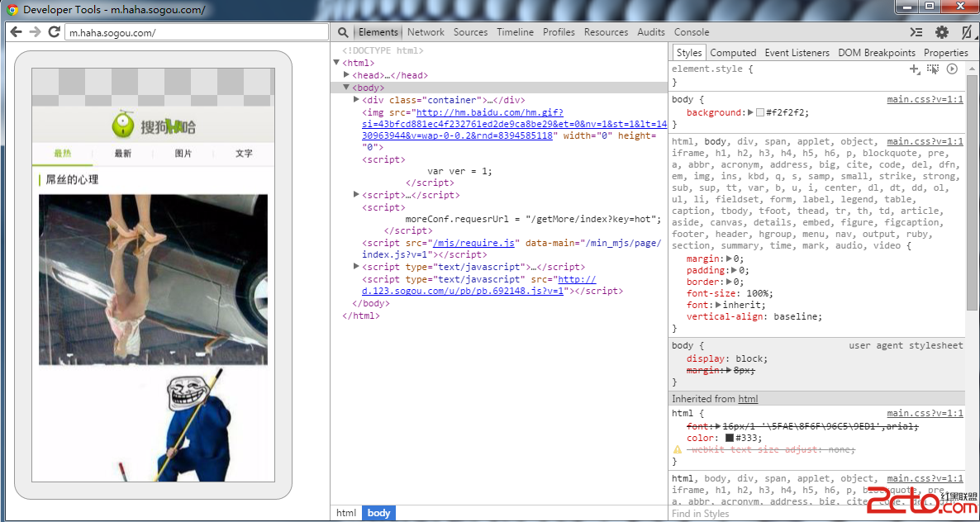Viewport: 980px width, 522px height.
Task: Show the console drawer icon
Action: coord(916,32)
